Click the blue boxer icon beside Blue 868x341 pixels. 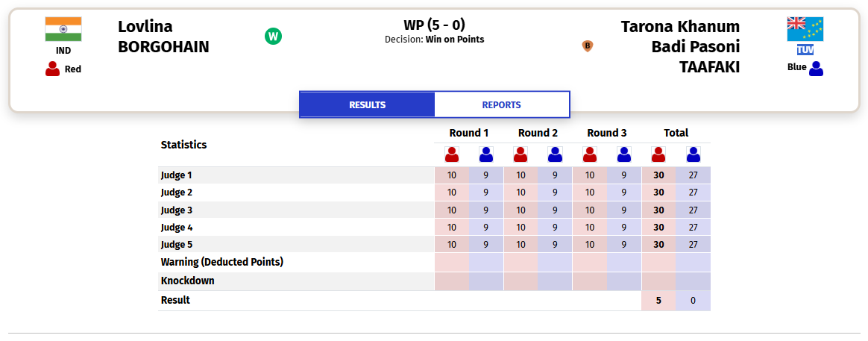click(816, 69)
